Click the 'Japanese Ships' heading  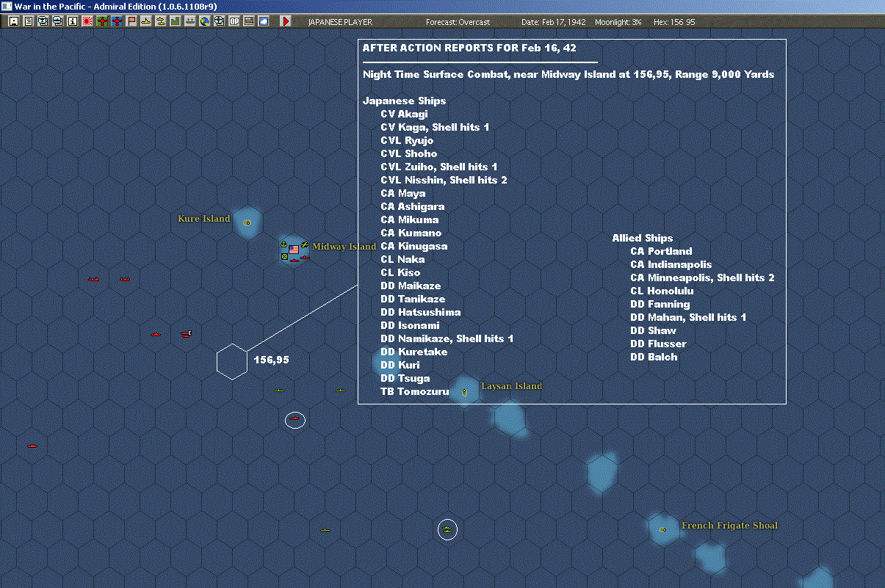(x=404, y=101)
